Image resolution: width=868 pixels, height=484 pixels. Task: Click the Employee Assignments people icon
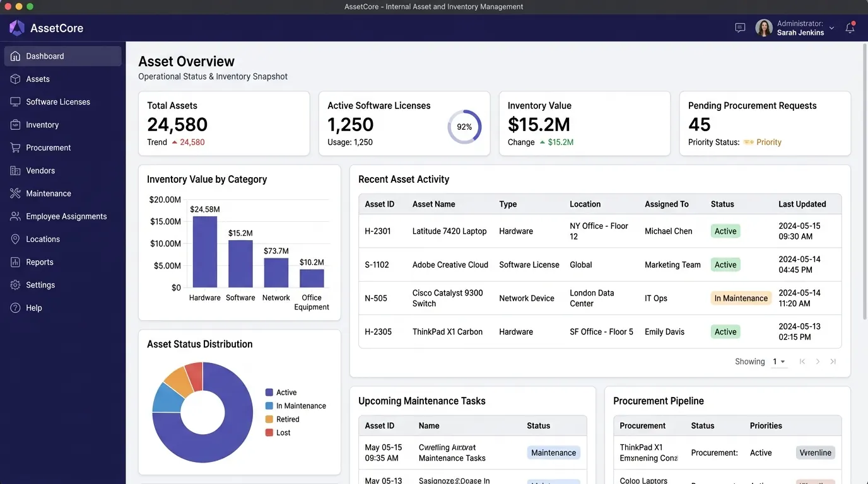pos(15,216)
